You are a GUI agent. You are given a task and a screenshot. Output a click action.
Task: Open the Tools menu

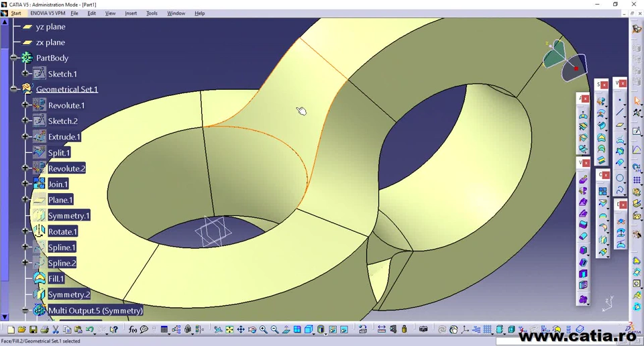coord(152,13)
